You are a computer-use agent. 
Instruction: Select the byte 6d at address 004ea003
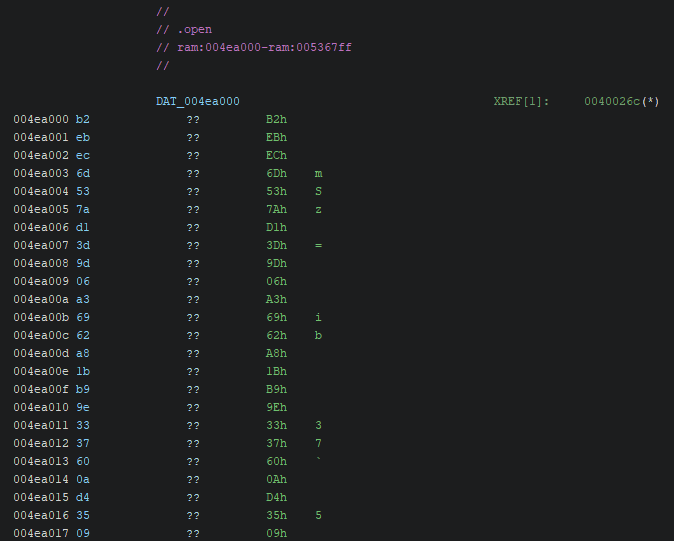[x=83, y=174]
